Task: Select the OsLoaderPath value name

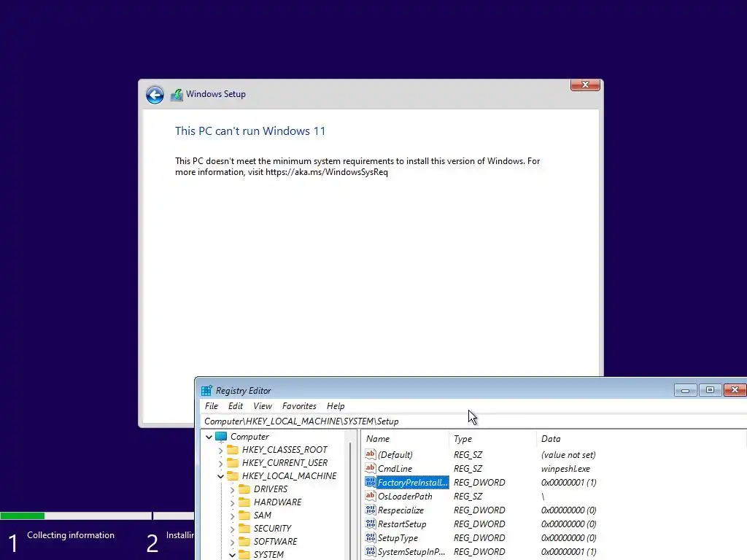Action: coord(405,496)
